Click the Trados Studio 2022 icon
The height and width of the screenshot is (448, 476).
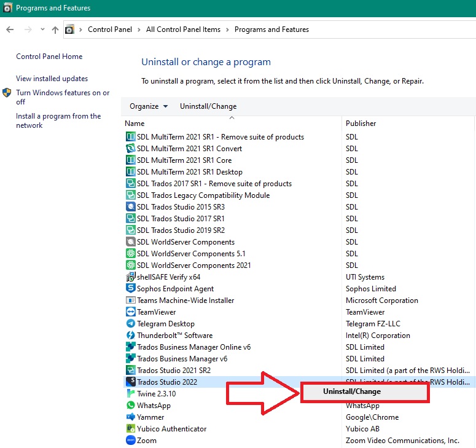pos(131,382)
